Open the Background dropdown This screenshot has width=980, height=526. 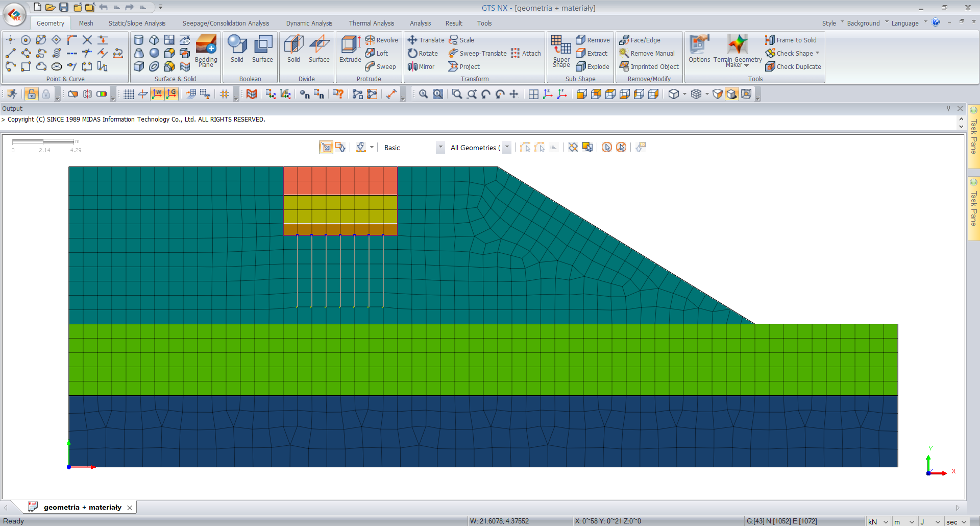[x=867, y=23]
